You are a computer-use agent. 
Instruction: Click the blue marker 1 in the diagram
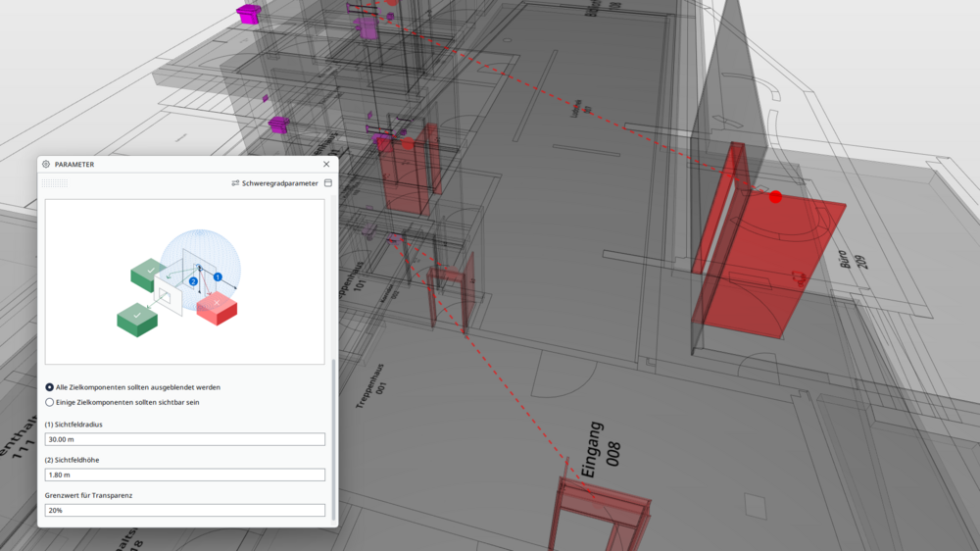pyautogui.click(x=219, y=276)
